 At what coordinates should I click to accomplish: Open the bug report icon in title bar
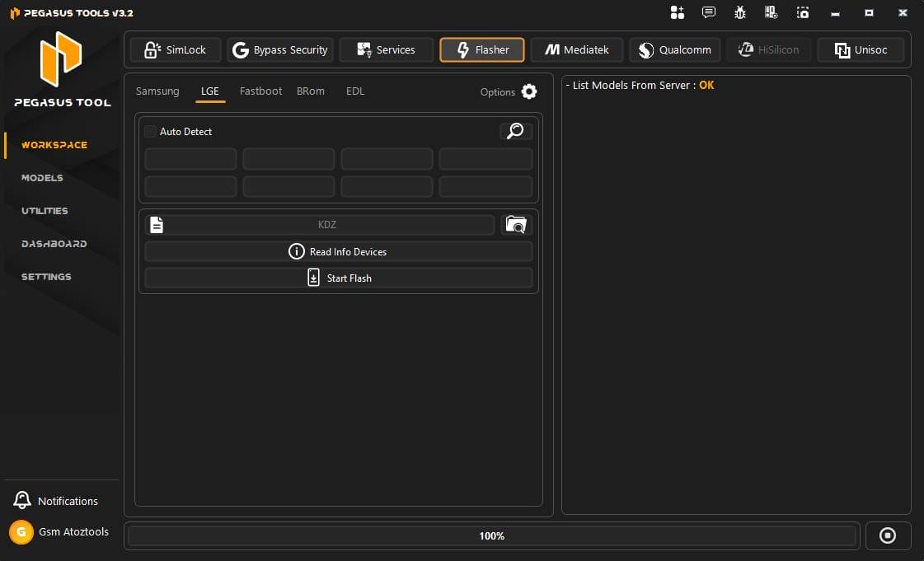[x=739, y=12]
